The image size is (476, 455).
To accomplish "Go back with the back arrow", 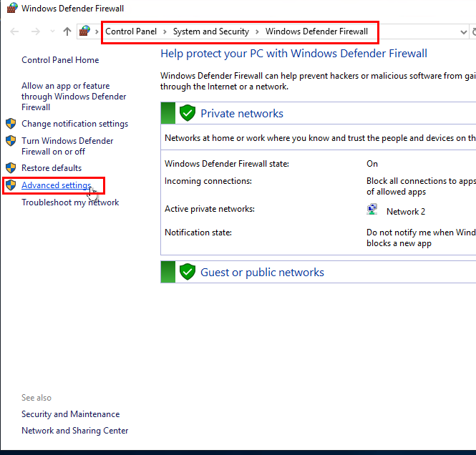I will 14,31.
